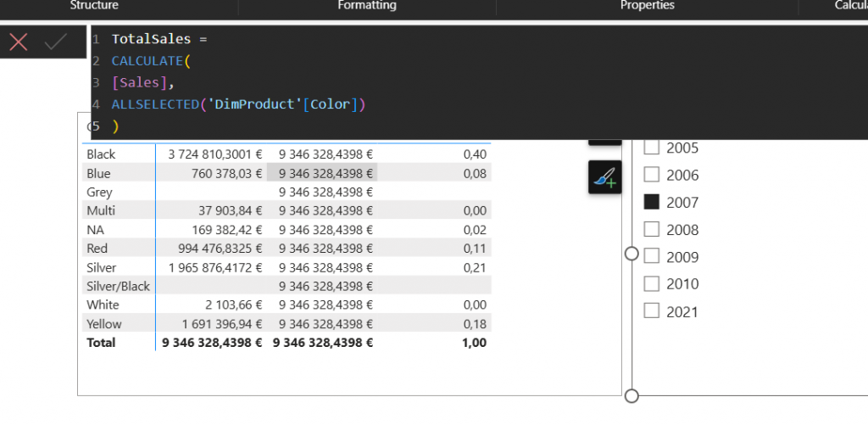Cancel the formula with the X icon
The height and width of the screenshot is (425, 868).
(18, 42)
